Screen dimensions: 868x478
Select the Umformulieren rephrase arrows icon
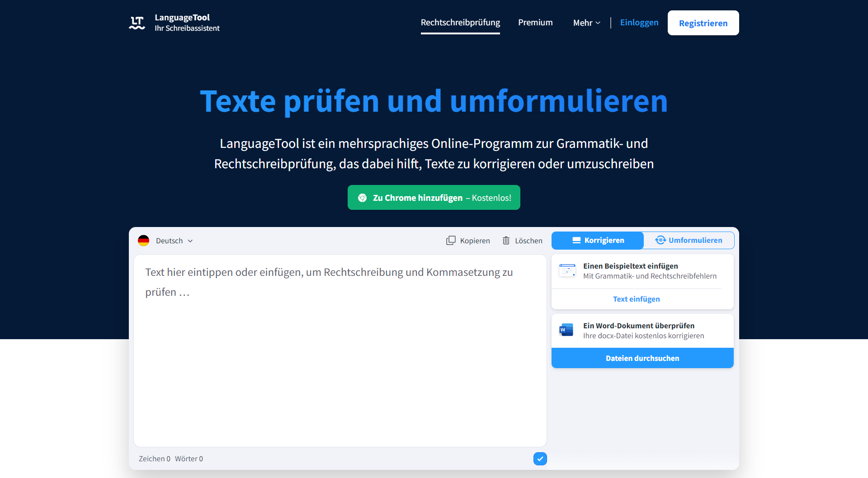(x=660, y=240)
